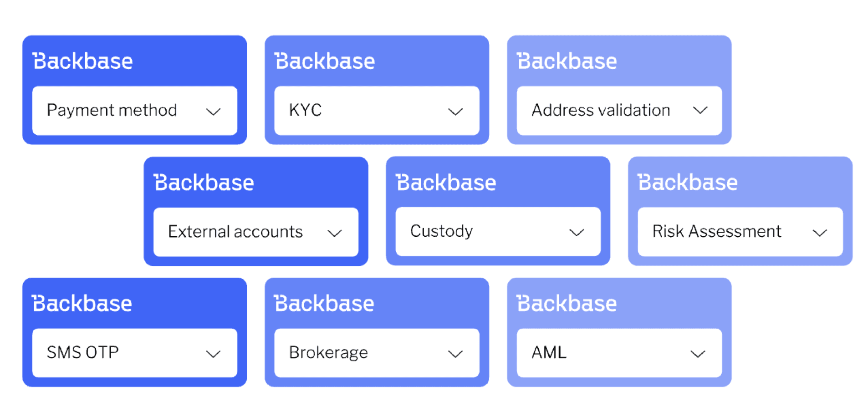Click the Risk Assessment chevron arrow
The image size is (868, 417).
coord(819,233)
